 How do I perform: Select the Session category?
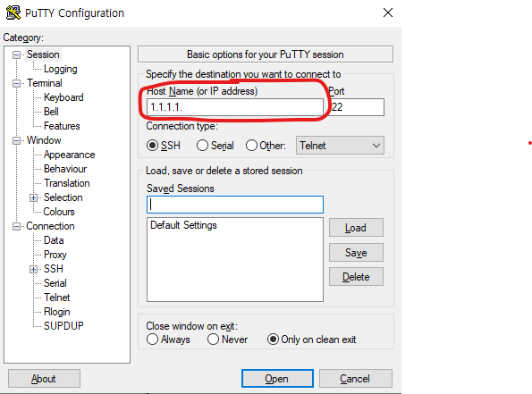(x=43, y=54)
